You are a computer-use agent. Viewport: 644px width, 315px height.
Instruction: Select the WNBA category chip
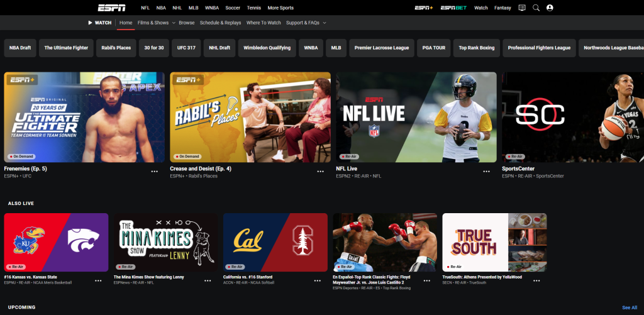[x=311, y=48]
